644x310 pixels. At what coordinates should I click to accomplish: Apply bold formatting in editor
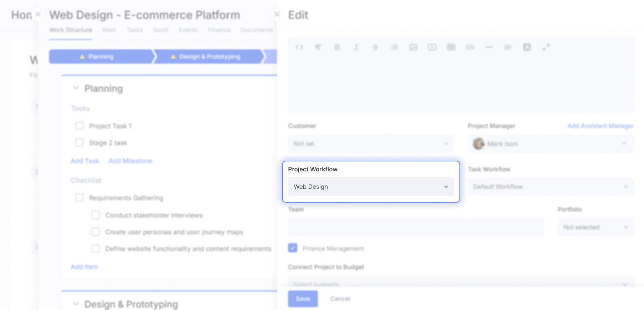click(337, 47)
